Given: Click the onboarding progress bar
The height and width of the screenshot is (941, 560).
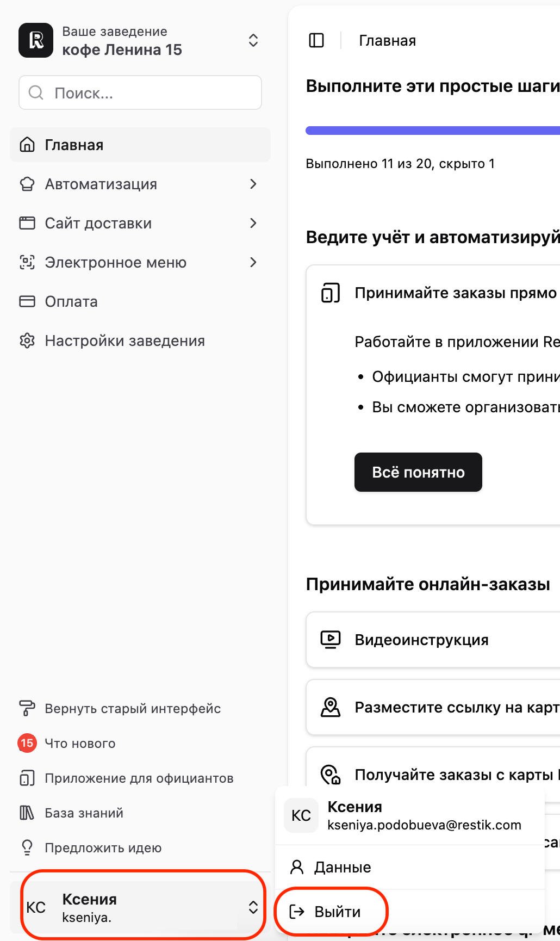Looking at the screenshot, I should (x=433, y=131).
